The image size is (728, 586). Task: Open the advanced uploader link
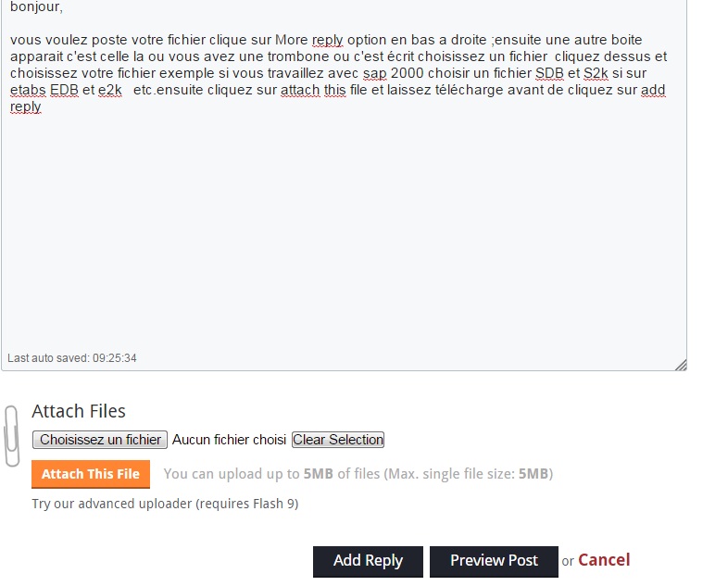165,504
